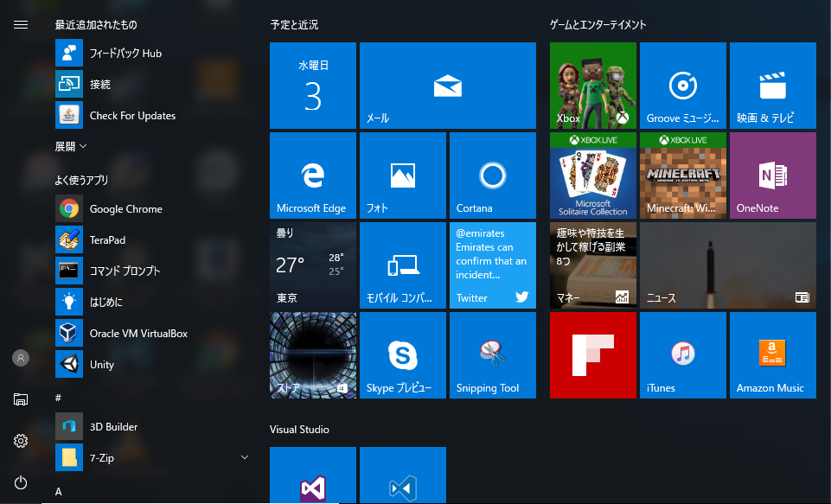
Task: Open File Explorer from left rail
Action: (x=21, y=399)
